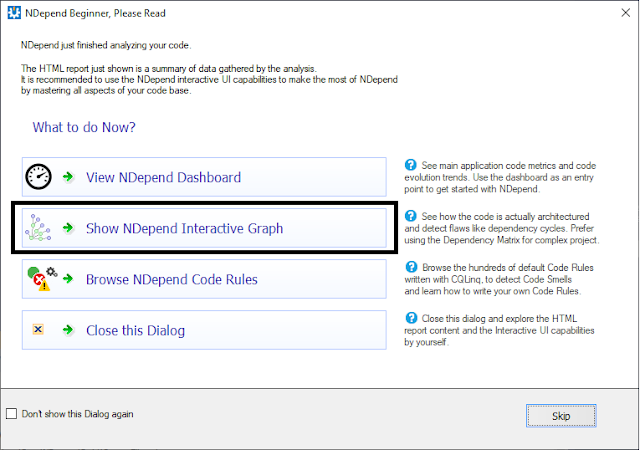This screenshot has width=640, height=450.
Task: Click green arrow beside Browse Code Rules
Action: tap(68, 279)
